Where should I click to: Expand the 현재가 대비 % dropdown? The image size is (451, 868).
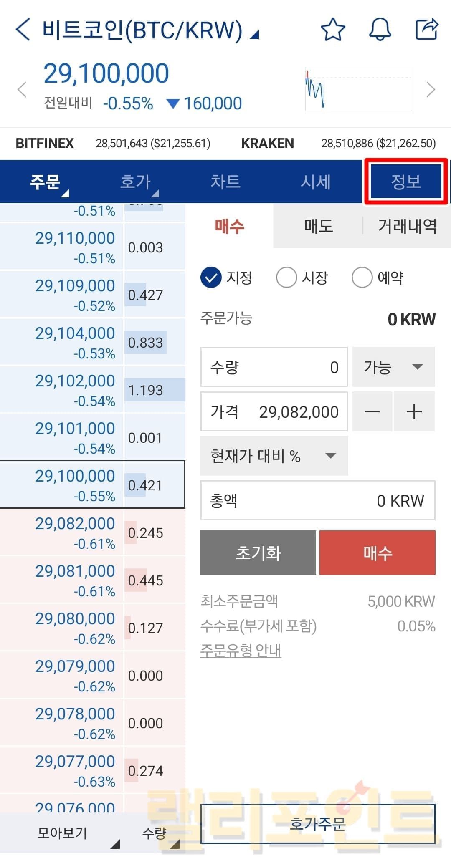coord(274,456)
